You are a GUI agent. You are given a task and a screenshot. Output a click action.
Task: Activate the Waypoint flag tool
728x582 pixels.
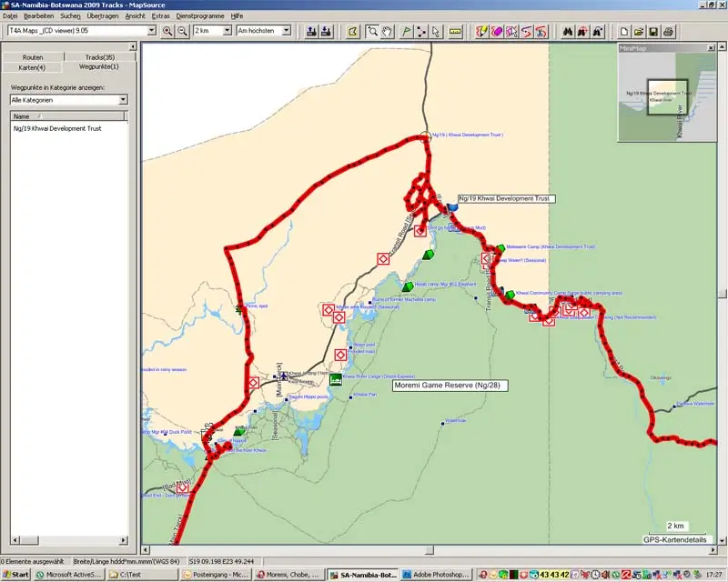click(406, 32)
